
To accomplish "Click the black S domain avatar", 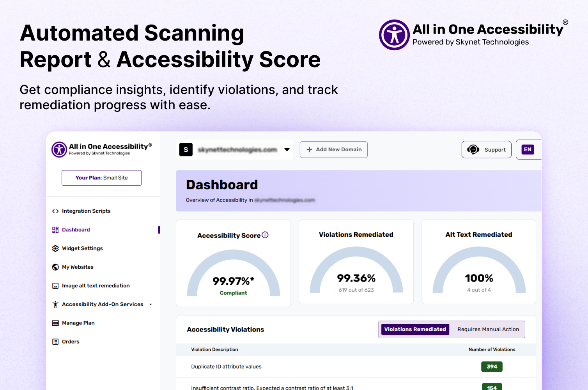I will click(x=186, y=149).
